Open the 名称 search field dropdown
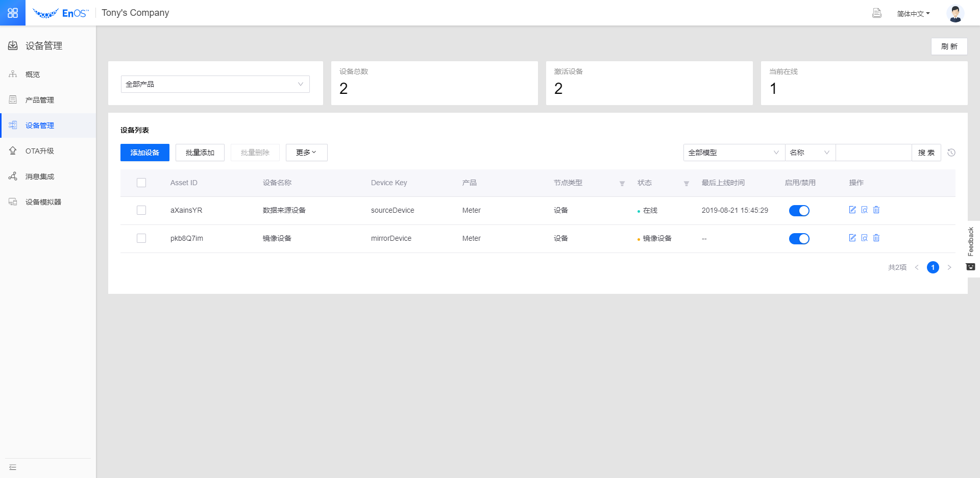 (x=810, y=153)
